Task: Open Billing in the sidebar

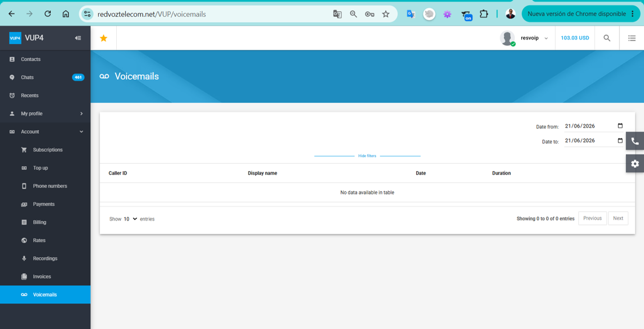Action: click(45, 222)
